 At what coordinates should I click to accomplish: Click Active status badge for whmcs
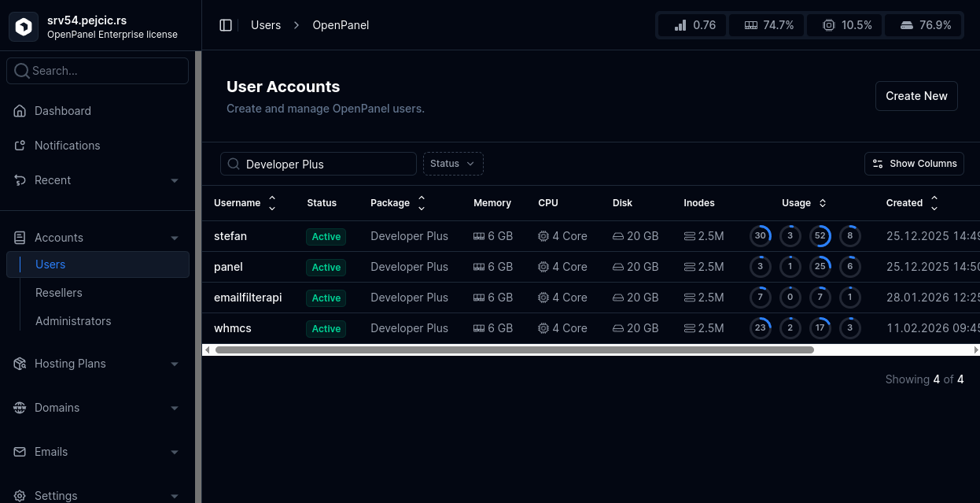point(326,328)
